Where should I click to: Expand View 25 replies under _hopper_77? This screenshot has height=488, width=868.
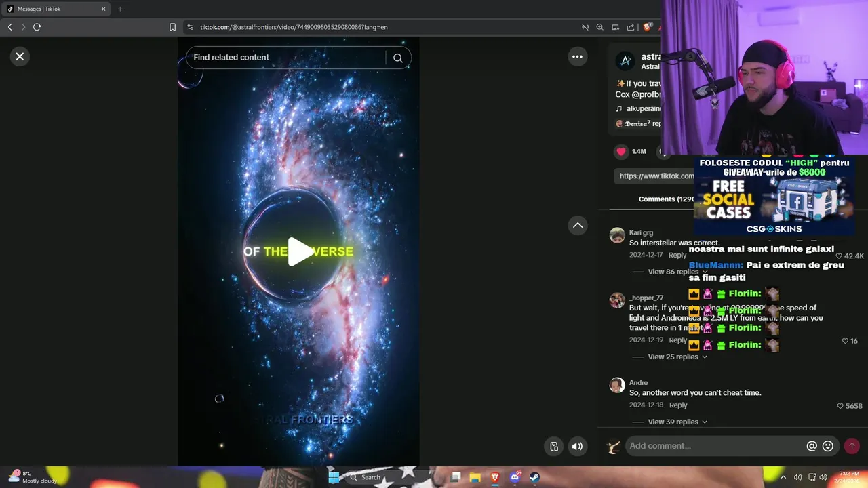pyautogui.click(x=677, y=357)
